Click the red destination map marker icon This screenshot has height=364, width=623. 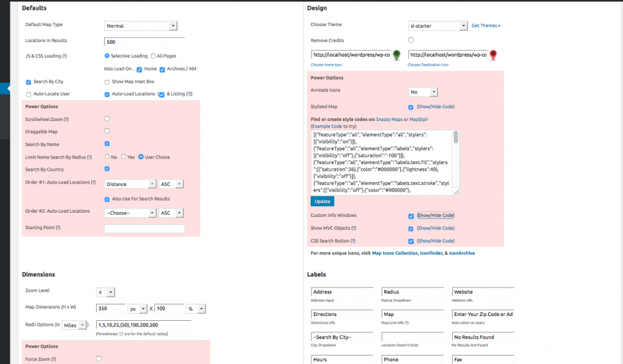tap(493, 55)
